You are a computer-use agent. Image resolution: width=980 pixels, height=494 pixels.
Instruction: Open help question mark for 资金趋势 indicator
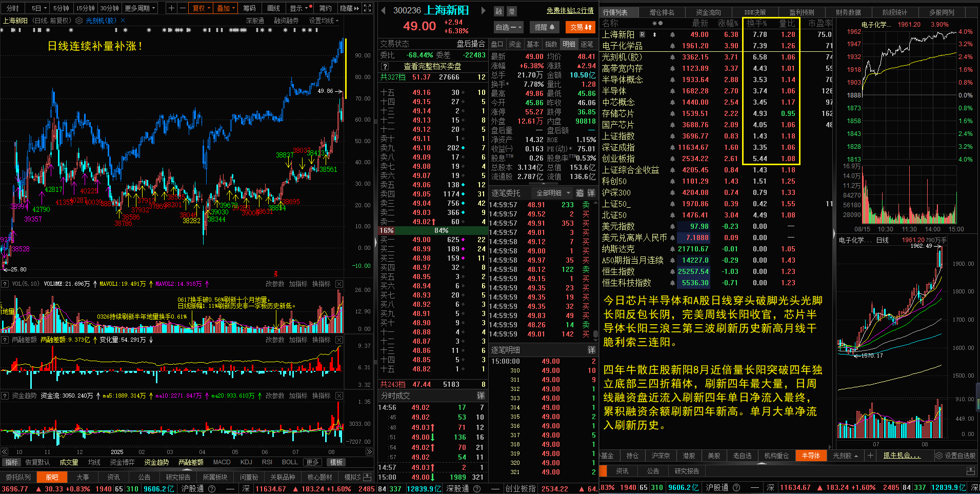click(x=5, y=396)
